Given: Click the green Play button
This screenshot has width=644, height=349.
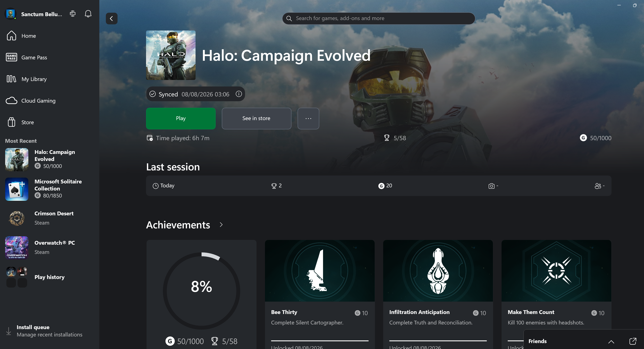Looking at the screenshot, I should pyautogui.click(x=181, y=119).
